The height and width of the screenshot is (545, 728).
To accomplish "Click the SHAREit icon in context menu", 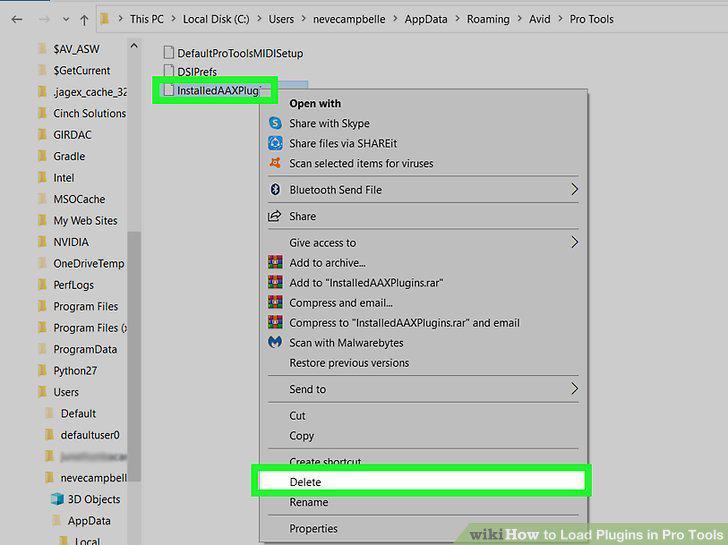I will tap(275, 143).
